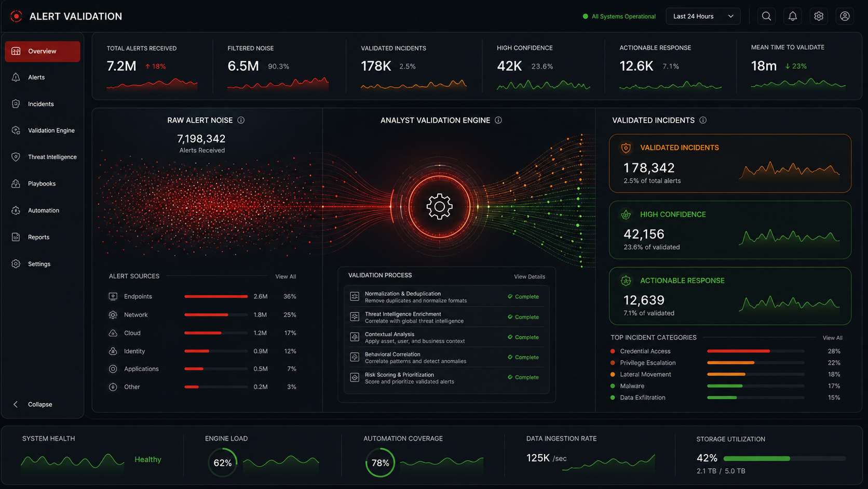Go to Alerts in the sidebar
The height and width of the screenshot is (489, 868).
click(43, 77)
